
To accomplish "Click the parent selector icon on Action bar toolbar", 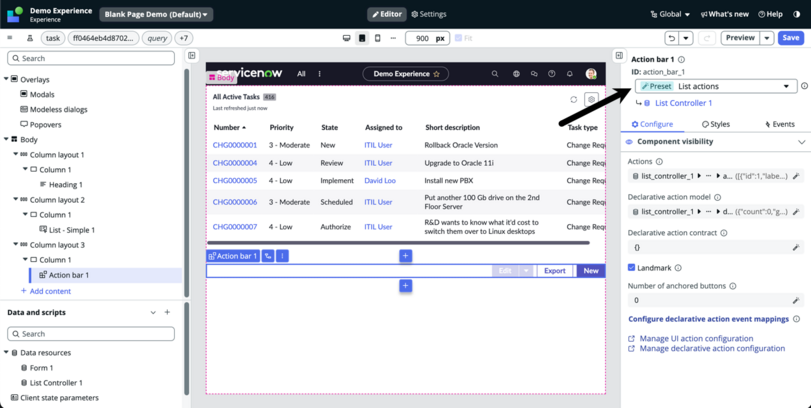I will 268,256.
